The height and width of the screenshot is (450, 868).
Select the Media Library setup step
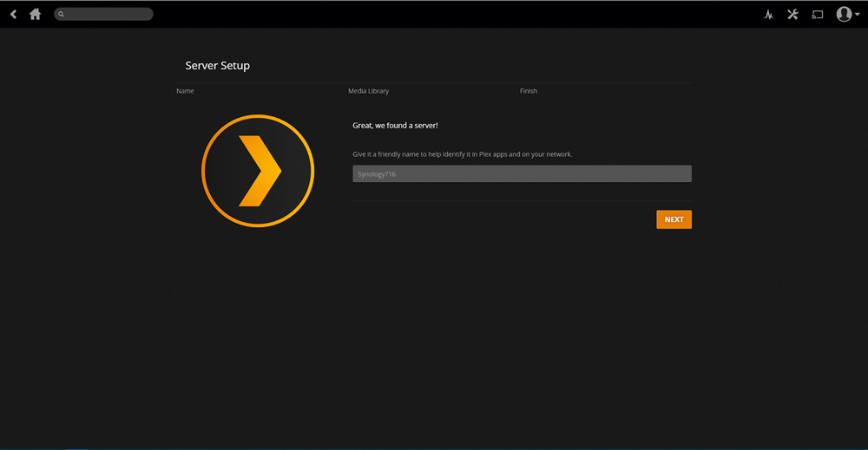pos(368,91)
